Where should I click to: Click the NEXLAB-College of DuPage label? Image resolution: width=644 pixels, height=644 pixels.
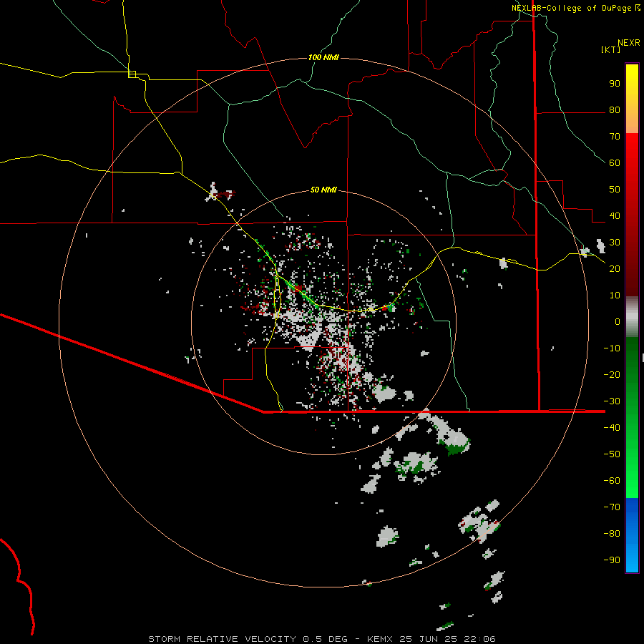[x=572, y=8]
